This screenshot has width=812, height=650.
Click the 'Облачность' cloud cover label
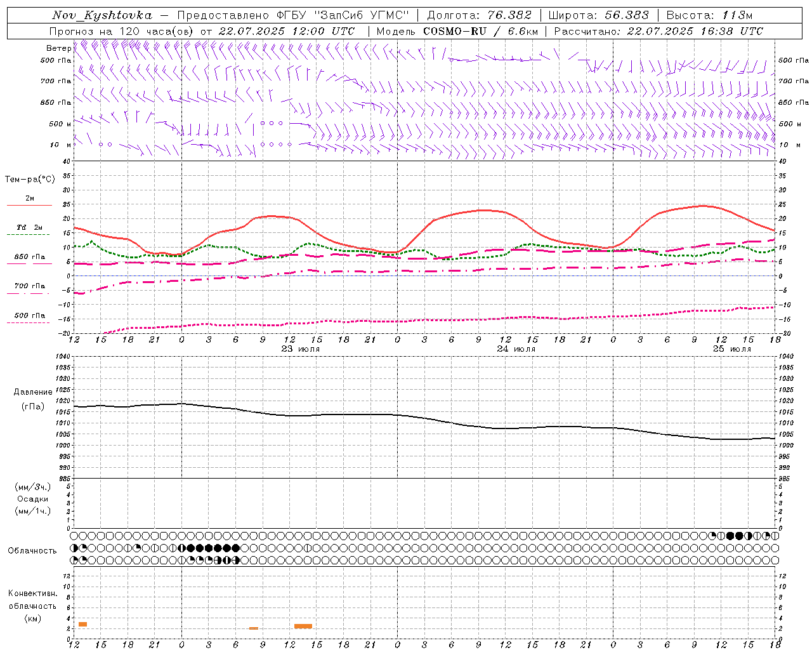click(32, 551)
